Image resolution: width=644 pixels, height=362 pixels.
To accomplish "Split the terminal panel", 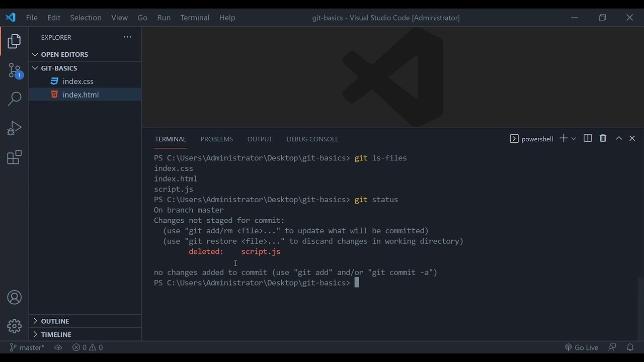I will click(588, 138).
